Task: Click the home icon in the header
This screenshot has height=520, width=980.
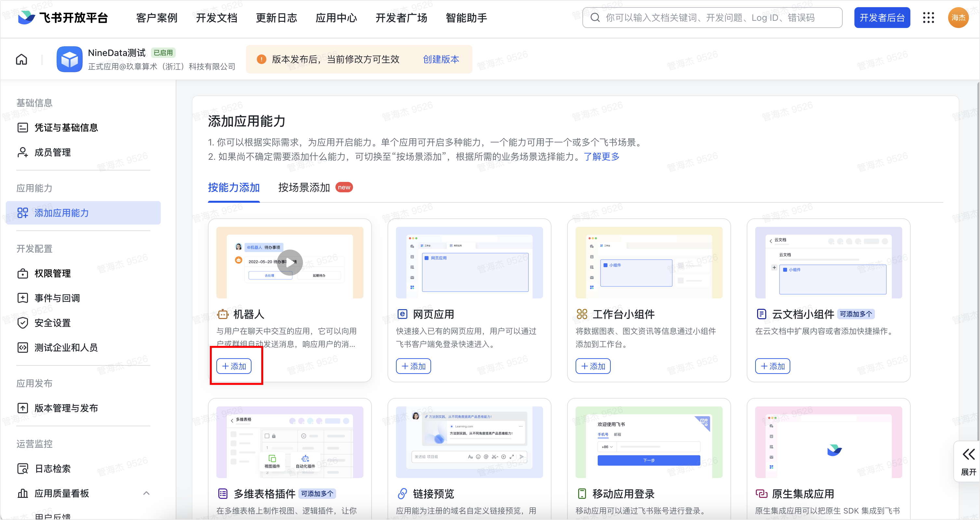Action: [x=22, y=59]
